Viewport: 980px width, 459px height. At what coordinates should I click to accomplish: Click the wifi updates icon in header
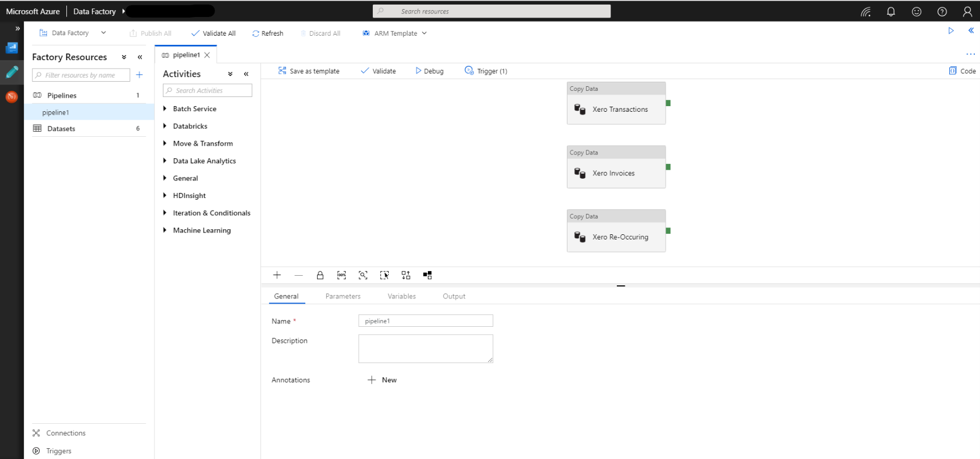coord(865,11)
